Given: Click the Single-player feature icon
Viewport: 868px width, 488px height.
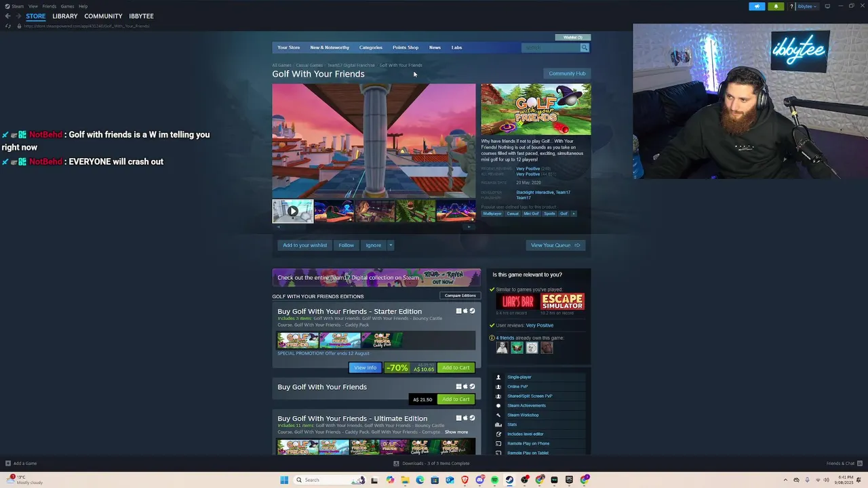Looking at the screenshot, I should click(498, 377).
